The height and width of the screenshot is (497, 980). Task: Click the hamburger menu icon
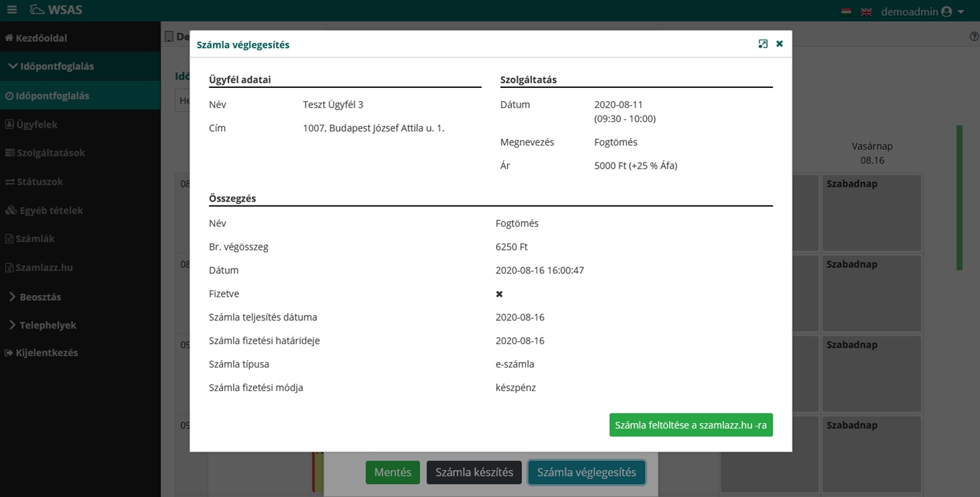click(11, 11)
